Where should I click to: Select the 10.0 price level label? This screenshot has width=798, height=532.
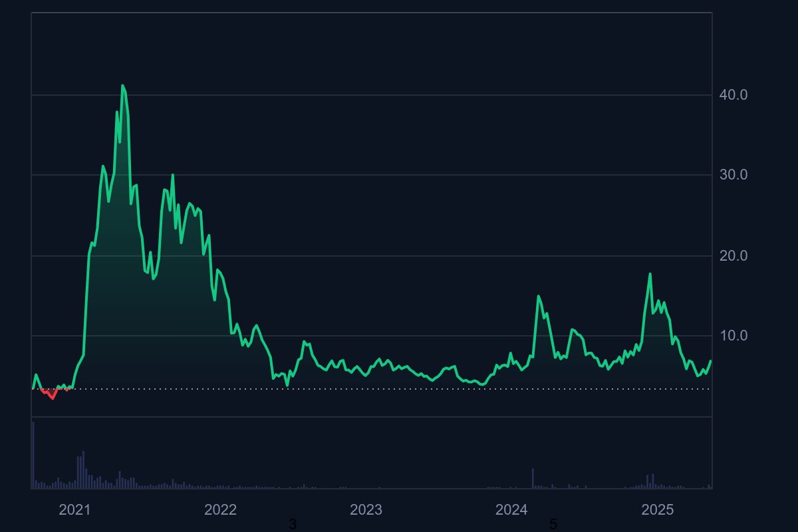pos(733,336)
